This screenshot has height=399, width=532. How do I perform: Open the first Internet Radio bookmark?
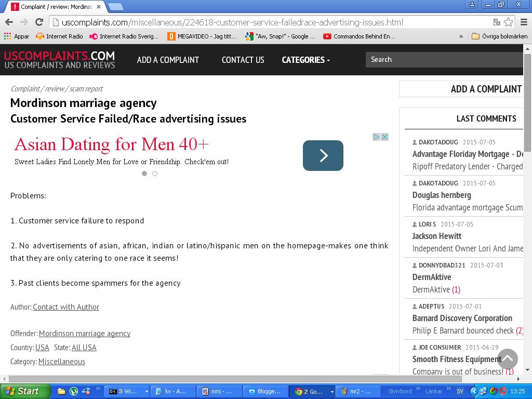pyautogui.click(x=59, y=36)
